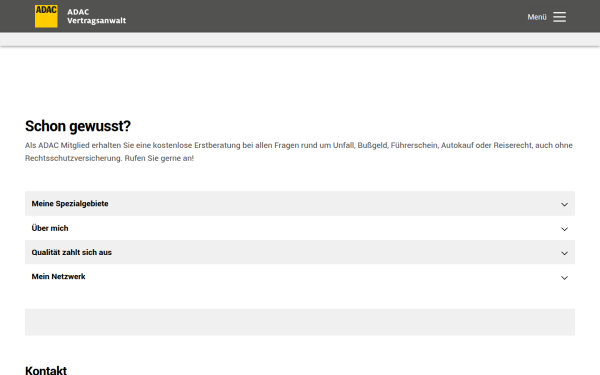
Task: Click the chevron arrow beside Mein Netzwerk
Action: 564,277
